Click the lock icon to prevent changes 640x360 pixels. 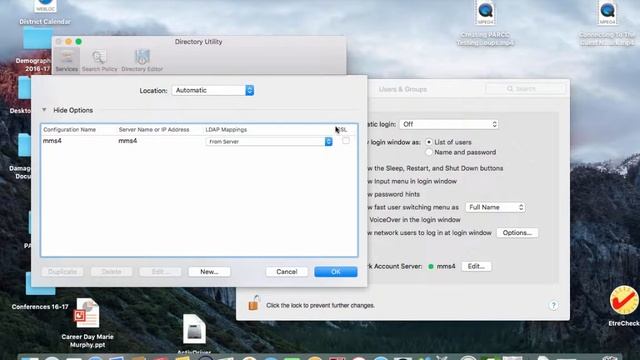pos(254,303)
